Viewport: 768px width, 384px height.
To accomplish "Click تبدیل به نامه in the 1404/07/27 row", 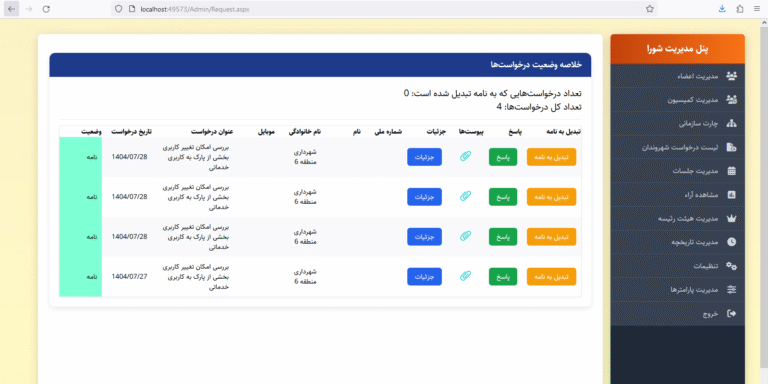I will [551, 276].
